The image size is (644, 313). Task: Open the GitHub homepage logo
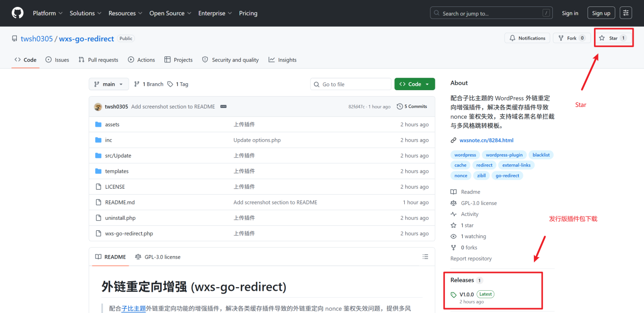[x=17, y=13]
